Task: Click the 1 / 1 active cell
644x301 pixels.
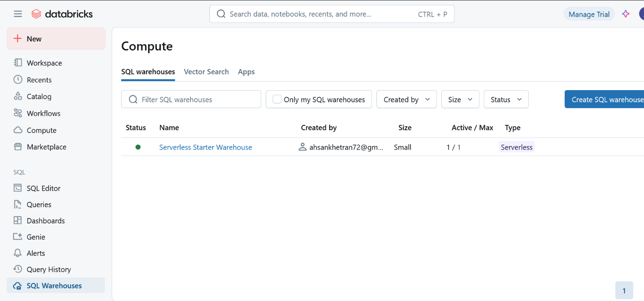Action: [454, 147]
